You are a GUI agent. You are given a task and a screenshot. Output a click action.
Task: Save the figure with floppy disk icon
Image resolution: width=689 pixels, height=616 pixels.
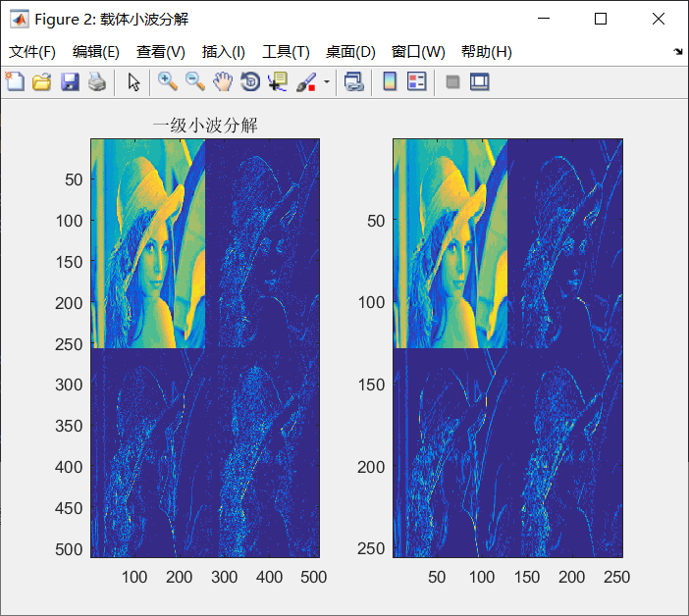pyautogui.click(x=70, y=82)
